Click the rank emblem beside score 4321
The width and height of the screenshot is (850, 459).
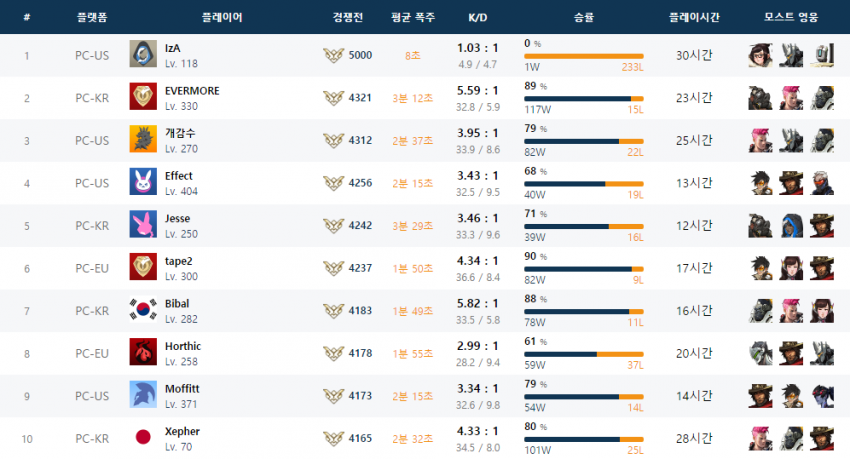pos(334,98)
